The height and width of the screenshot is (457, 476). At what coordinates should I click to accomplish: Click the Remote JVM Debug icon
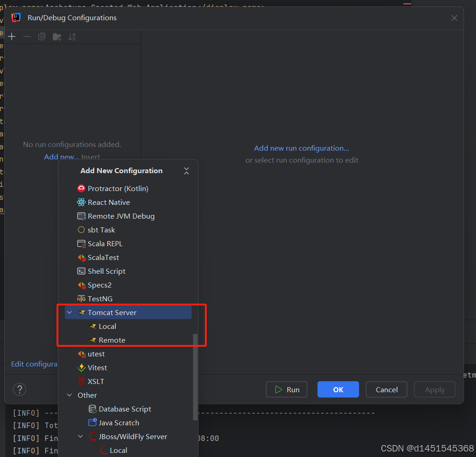point(81,216)
